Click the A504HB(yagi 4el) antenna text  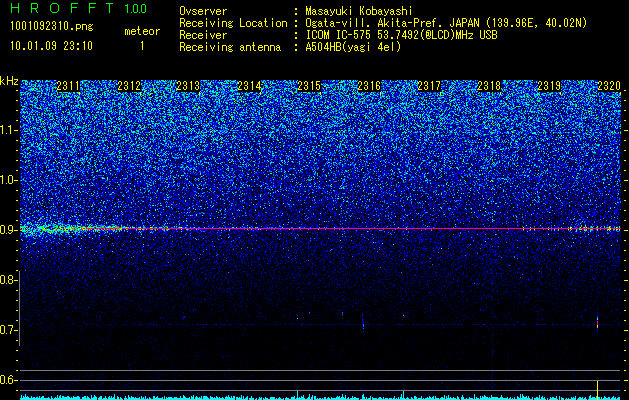click(353, 47)
